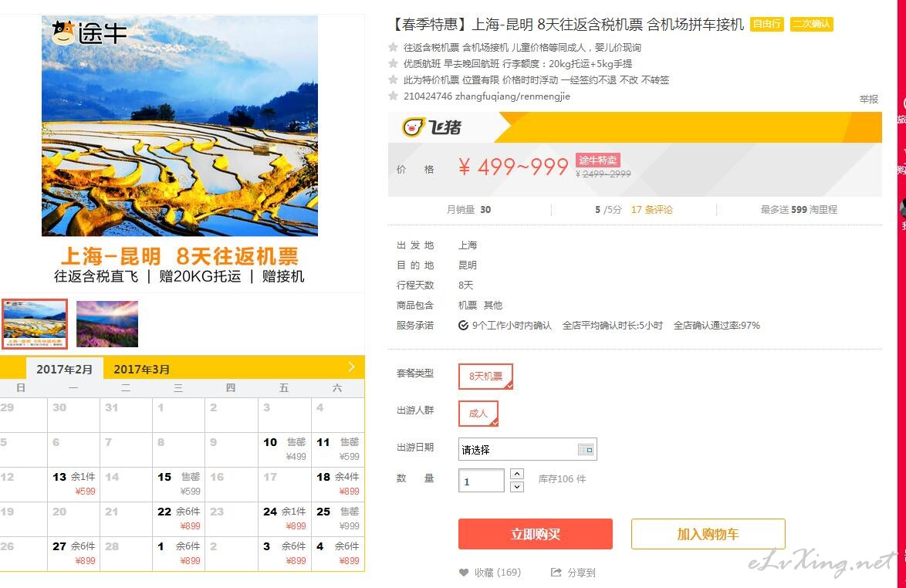This screenshot has height=588, width=906.
Task: Open the 17 条评论 reviews link
Action: [651, 210]
